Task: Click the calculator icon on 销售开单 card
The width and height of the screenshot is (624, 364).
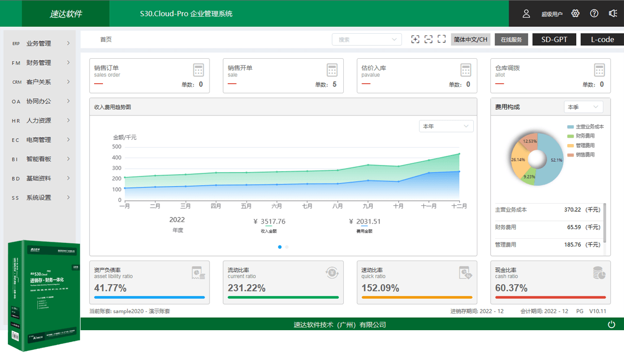Action: click(332, 70)
